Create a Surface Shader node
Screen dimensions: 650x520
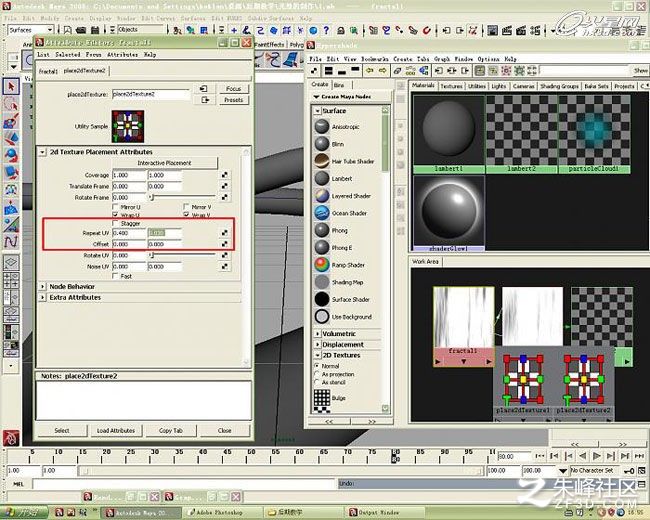322,299
